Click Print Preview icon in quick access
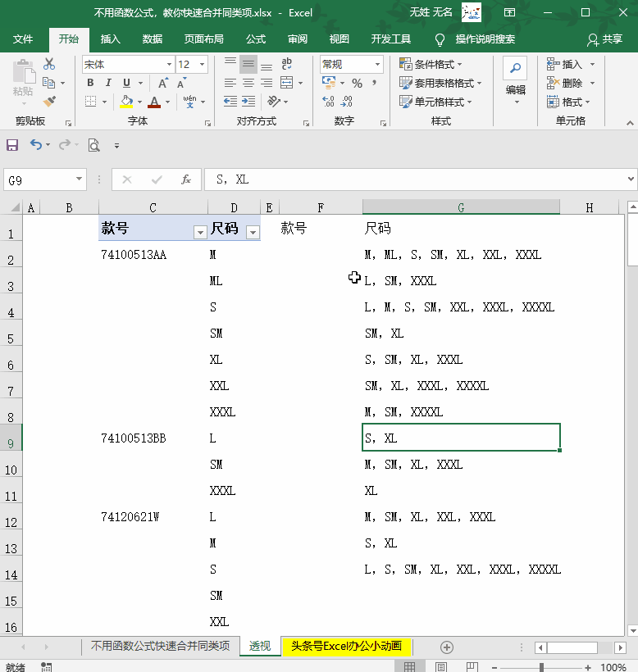638x672 pixels. tap(93, 145)
